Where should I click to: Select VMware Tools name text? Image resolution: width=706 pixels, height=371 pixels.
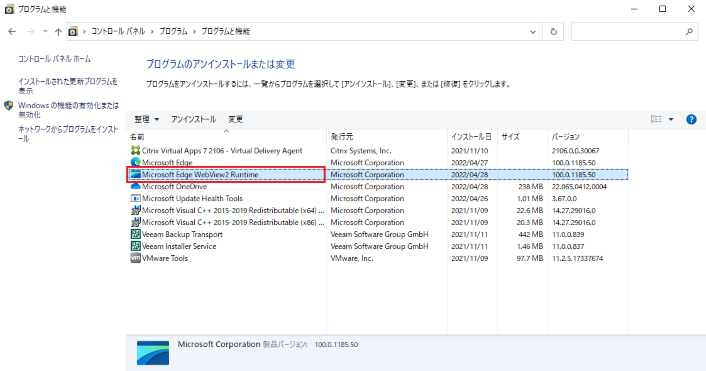pos(165,258)
